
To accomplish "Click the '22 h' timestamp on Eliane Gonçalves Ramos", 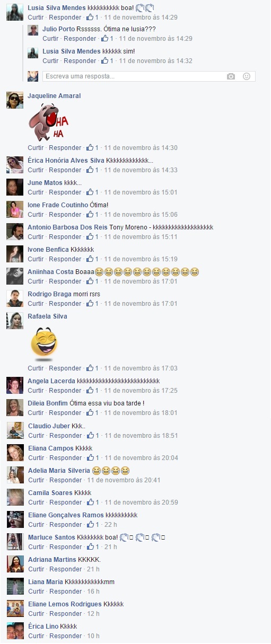I will tap(109, 525).
